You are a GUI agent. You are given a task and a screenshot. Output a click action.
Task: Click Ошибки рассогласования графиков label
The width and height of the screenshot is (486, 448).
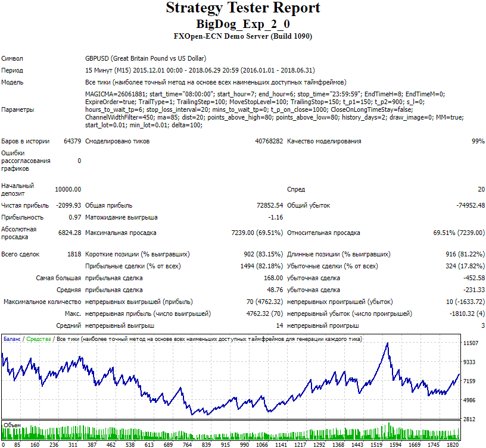26,161
